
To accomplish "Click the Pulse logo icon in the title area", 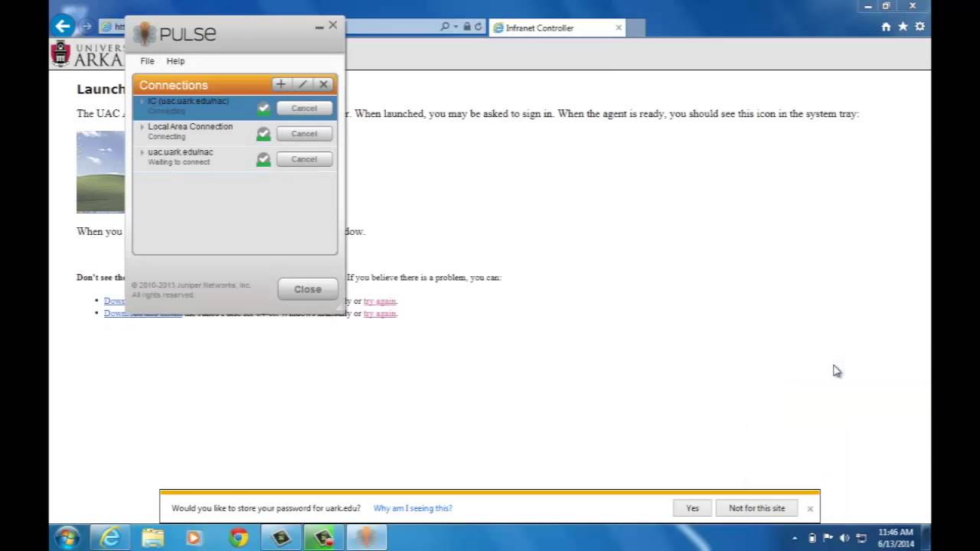I will (145, 34).
